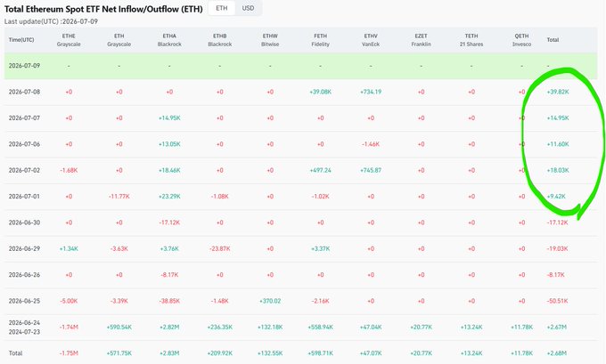Click the -17.12K ETHA Blackrock cell

tap(169, 222)
